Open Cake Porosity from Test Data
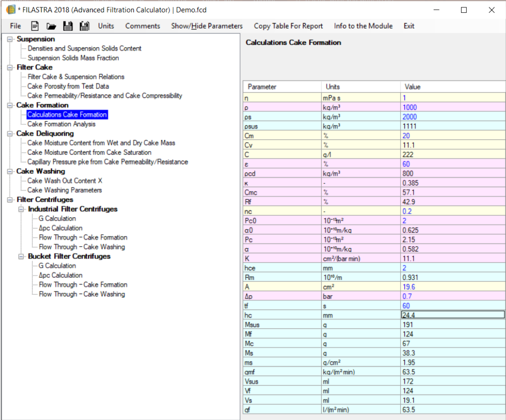 point(68,86)
